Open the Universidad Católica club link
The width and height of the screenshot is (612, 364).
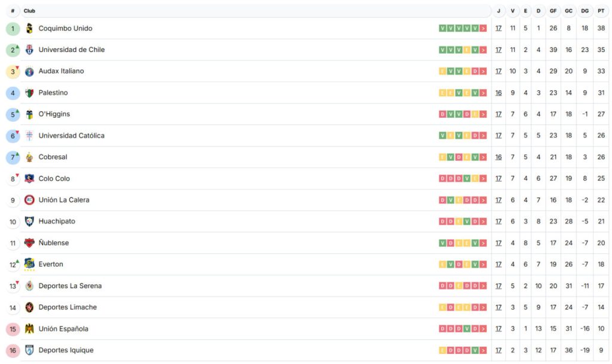pyautogui.click(x=72, y=135)
